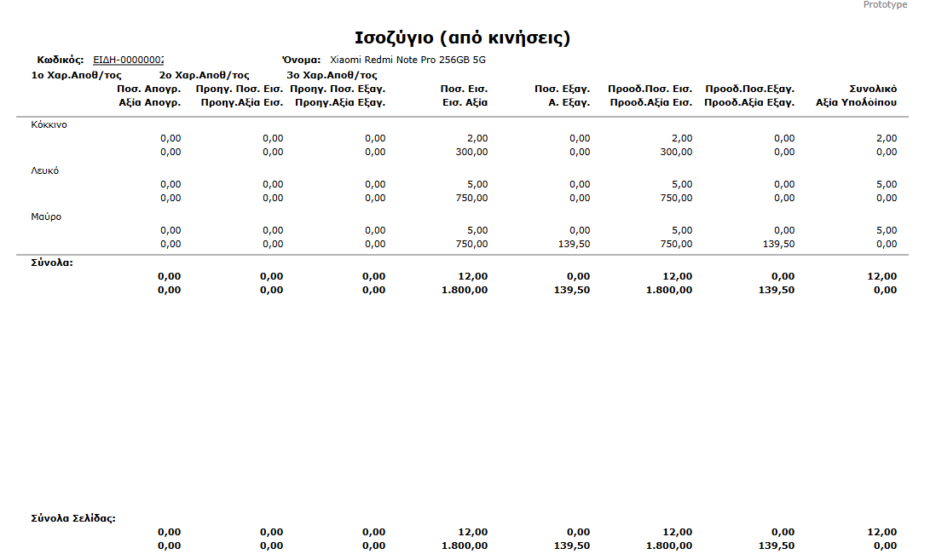Select the Ποσ. Απογρ. column header
Image resolution: width=936 pixels, height=560 pixels.
(148, 89)
